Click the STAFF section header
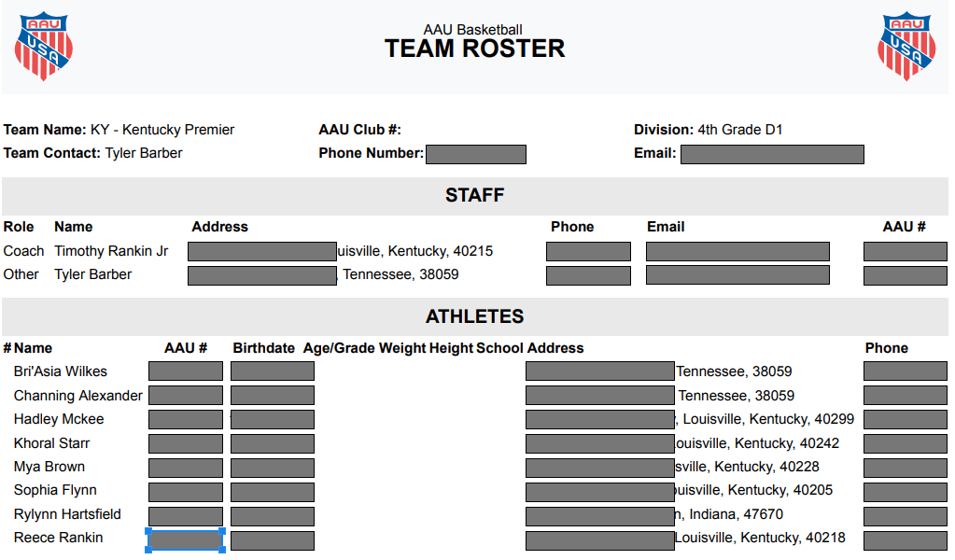The height and width of the screenshot is (560, 955). pyautogui.click(x=476, y=195)
